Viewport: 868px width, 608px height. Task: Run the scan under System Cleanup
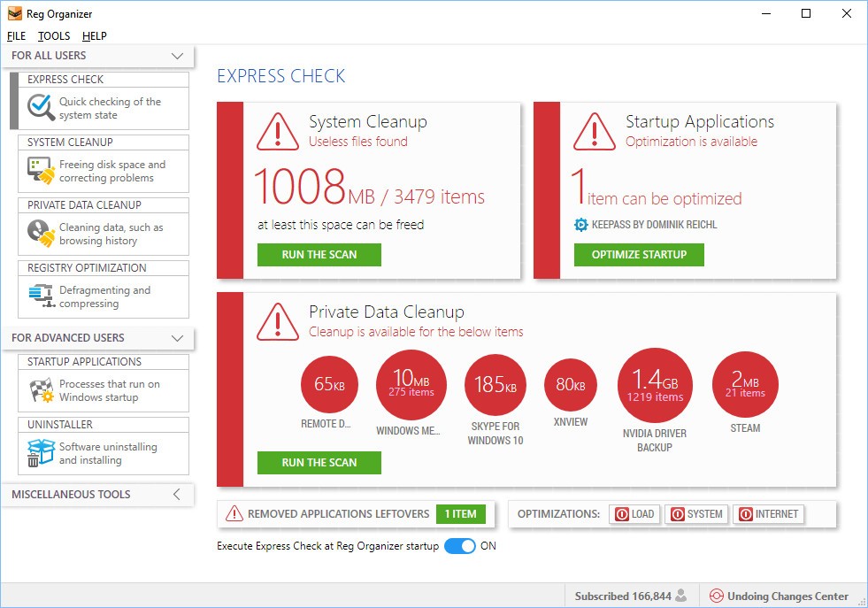(x=319, y=255)
